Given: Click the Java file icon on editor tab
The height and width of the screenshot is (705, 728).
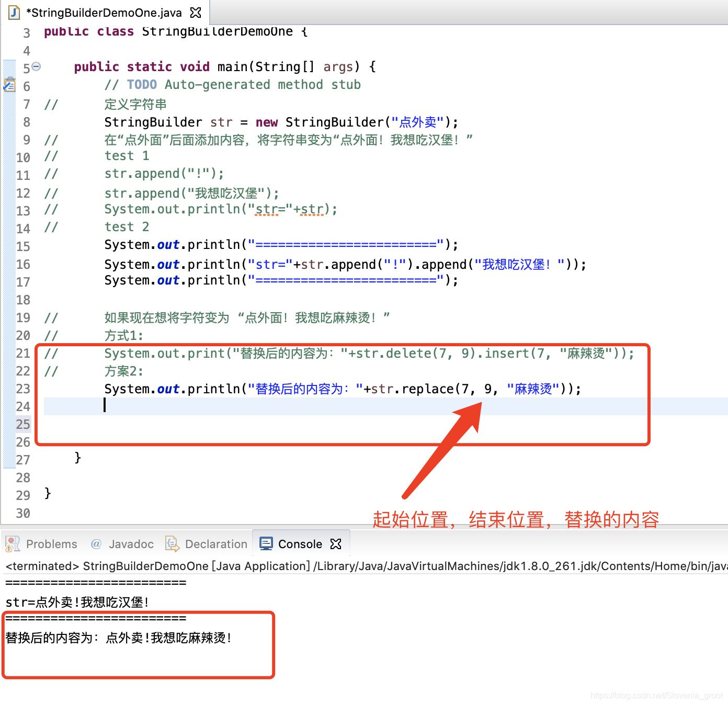Looking at the screenshot, I should click(15, 13).
